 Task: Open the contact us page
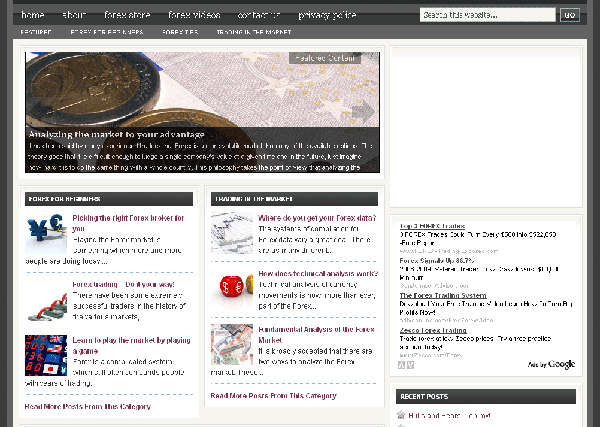point(259,15)
